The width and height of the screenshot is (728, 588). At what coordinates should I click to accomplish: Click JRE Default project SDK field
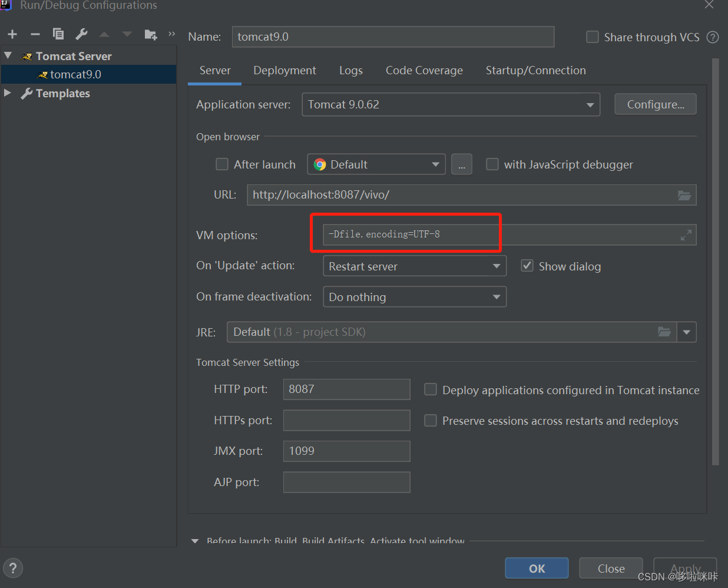click(x=452, y=332)
